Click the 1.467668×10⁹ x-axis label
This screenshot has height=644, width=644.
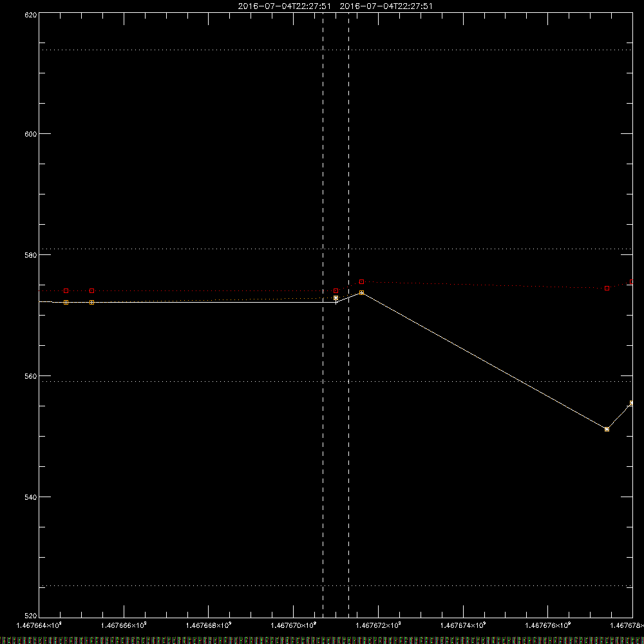pyautogui.click(x=209, y=625)
